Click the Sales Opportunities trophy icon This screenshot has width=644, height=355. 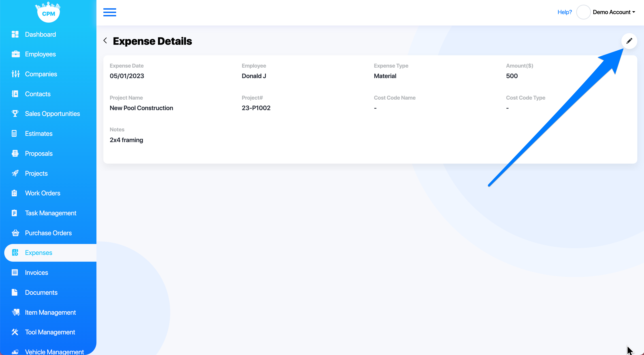click(x=15, y=113)
